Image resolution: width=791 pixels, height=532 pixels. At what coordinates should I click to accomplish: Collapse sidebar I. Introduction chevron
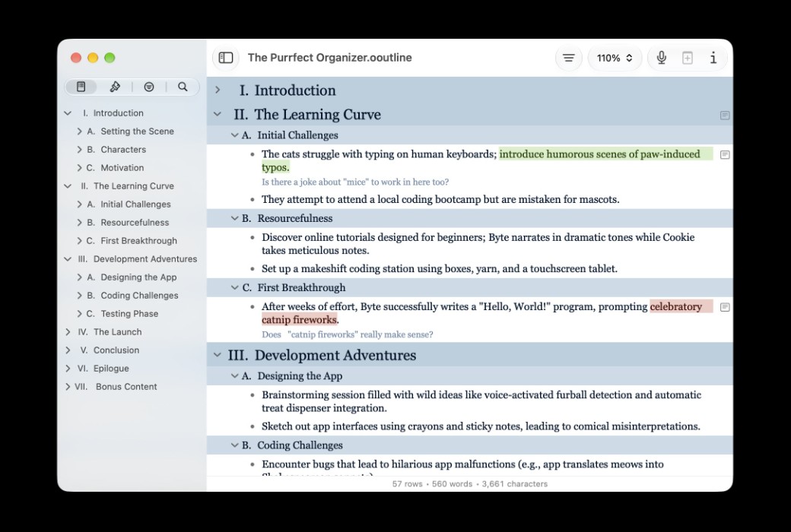(68, 113)
